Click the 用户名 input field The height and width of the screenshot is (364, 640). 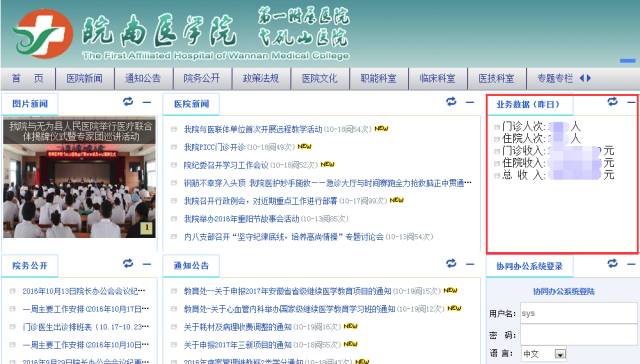[578, 313]
